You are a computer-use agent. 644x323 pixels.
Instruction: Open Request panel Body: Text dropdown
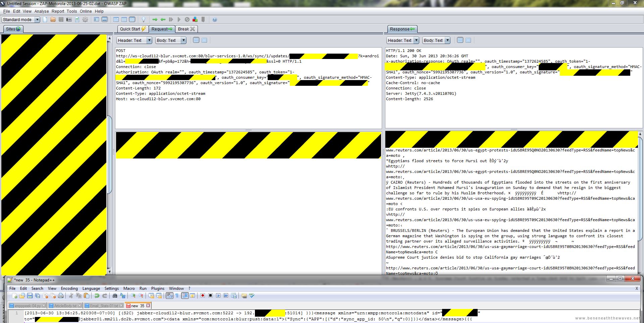coord(171,40)
